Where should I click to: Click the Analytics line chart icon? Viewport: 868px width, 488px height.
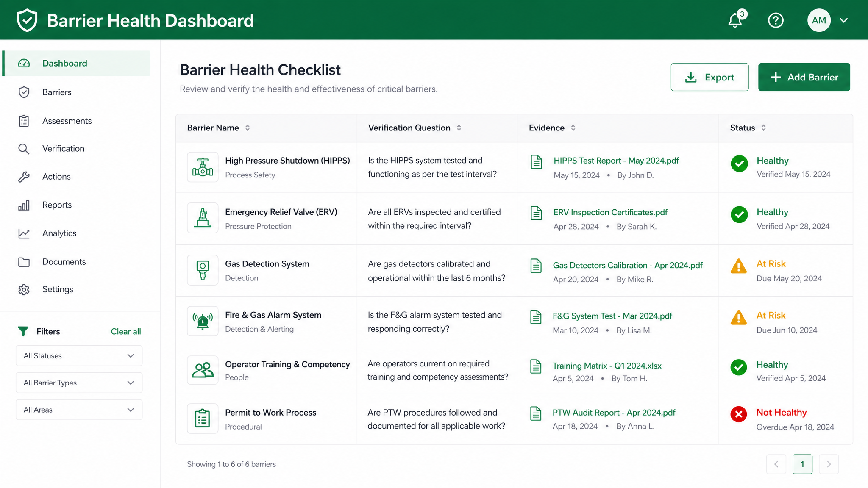pyautogui.click(x=24, y=233)
